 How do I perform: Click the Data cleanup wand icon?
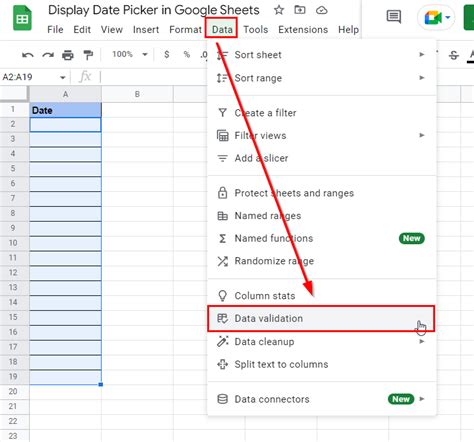click(x=223, y=341)
